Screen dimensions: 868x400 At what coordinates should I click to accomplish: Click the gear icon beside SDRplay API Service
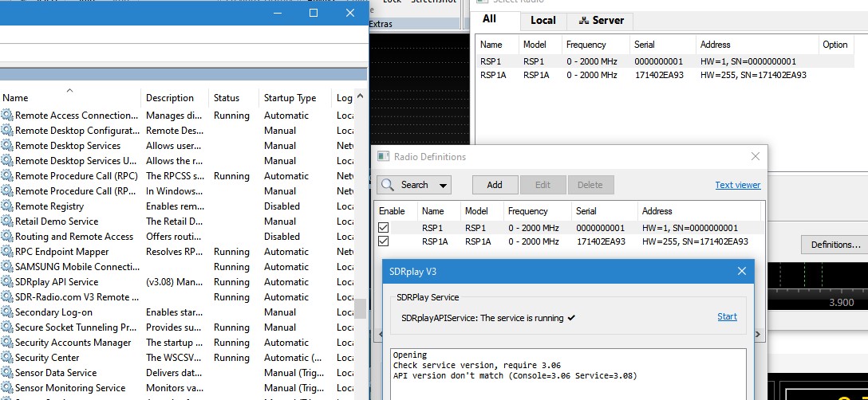click(7, 282)
